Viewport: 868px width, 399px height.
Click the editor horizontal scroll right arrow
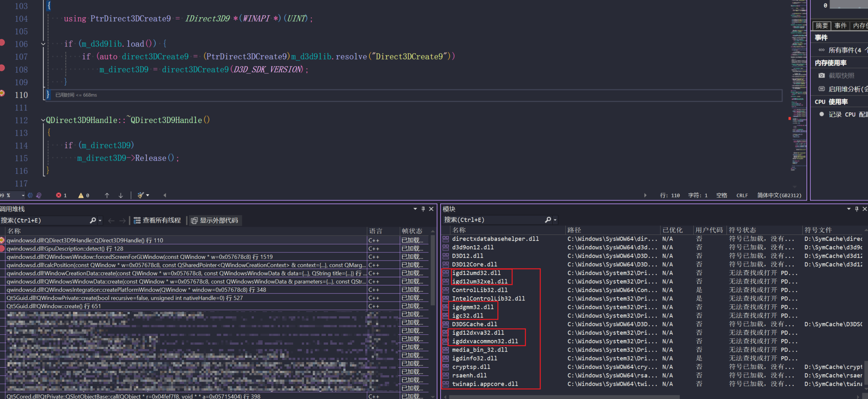click(645, 195)
